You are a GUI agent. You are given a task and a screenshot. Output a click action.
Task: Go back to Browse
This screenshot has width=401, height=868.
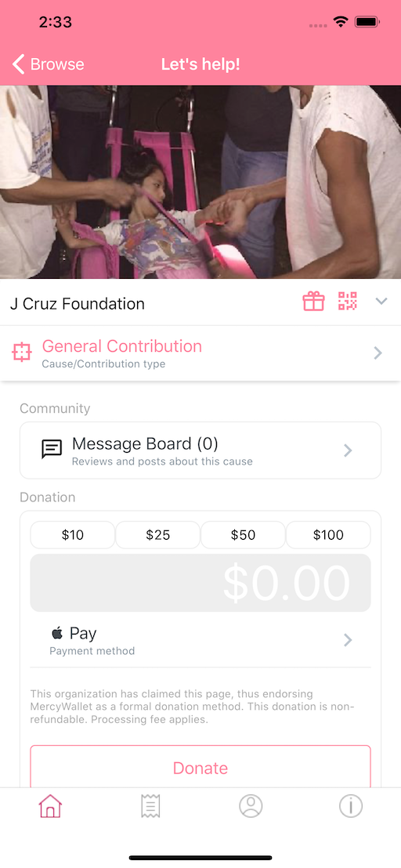pyautogui.click(x=48, y=64)
